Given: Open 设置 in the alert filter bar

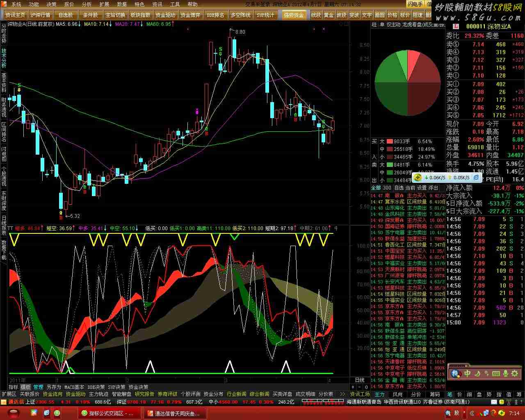Looking at the screenshot, I should pyautogui.click(x=422, y=188).
